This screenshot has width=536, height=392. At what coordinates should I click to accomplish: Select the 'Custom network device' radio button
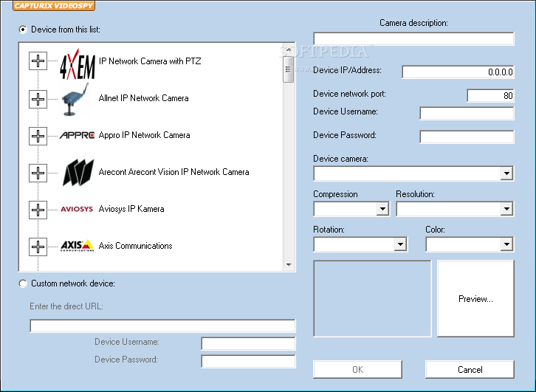pos(23,283)
